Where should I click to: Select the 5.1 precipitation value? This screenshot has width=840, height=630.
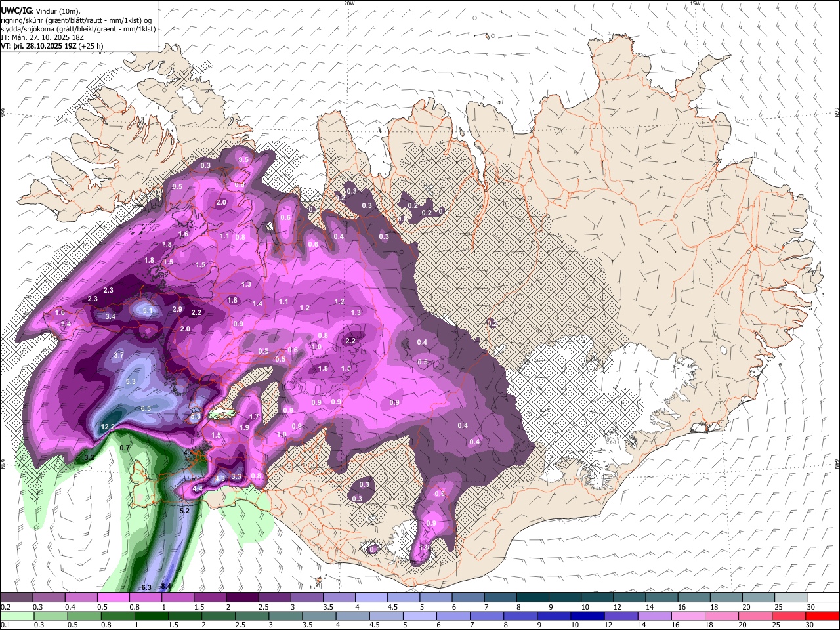pos(148,311)
